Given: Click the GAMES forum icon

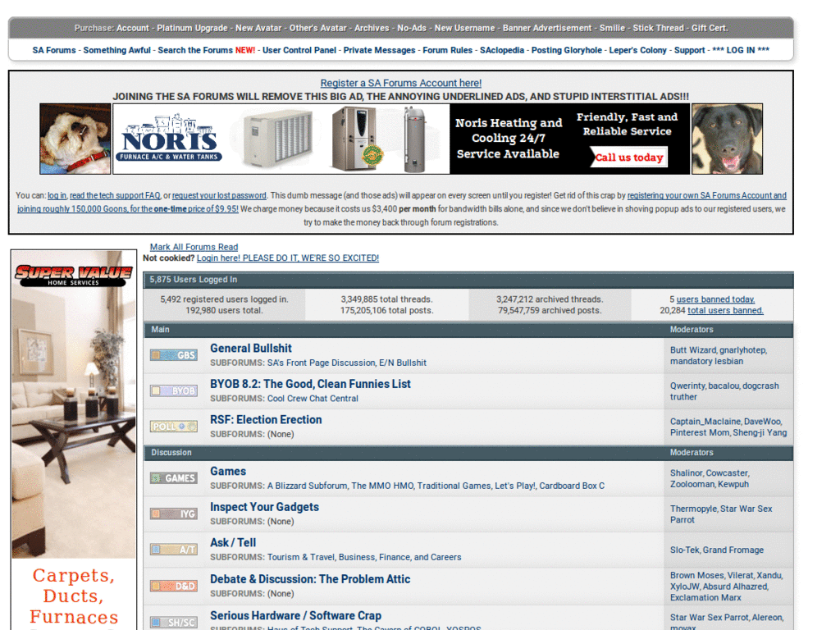Looking at the screenshot, I should click(x=174, y=478).
